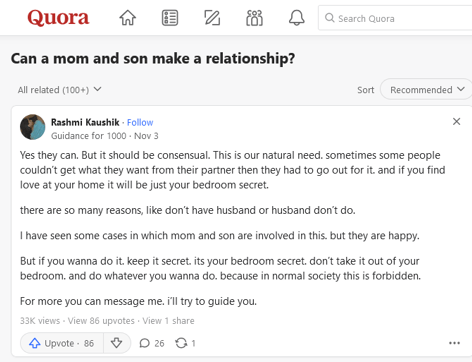Click the Search Quora field
The image size is (472, 362).
click(x=395, y=18)
